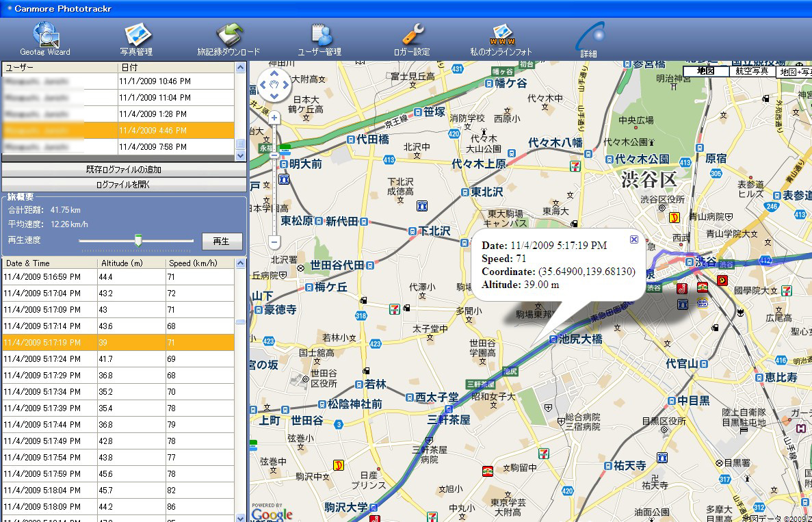This screenshot has width=812, height=522.
Task: Select track point 11/4/2009 5:17:14 PM
Action: (x=118, y=326)
